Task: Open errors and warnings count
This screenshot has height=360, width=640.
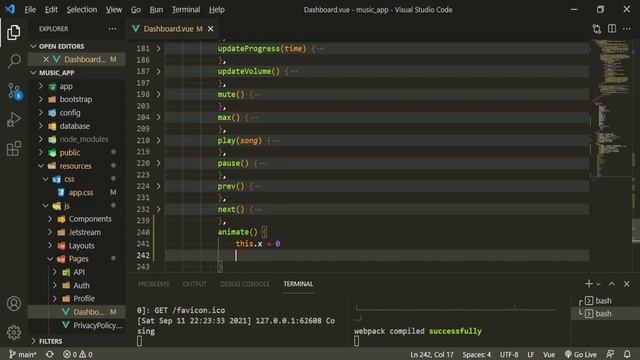Action: [78, 354]
